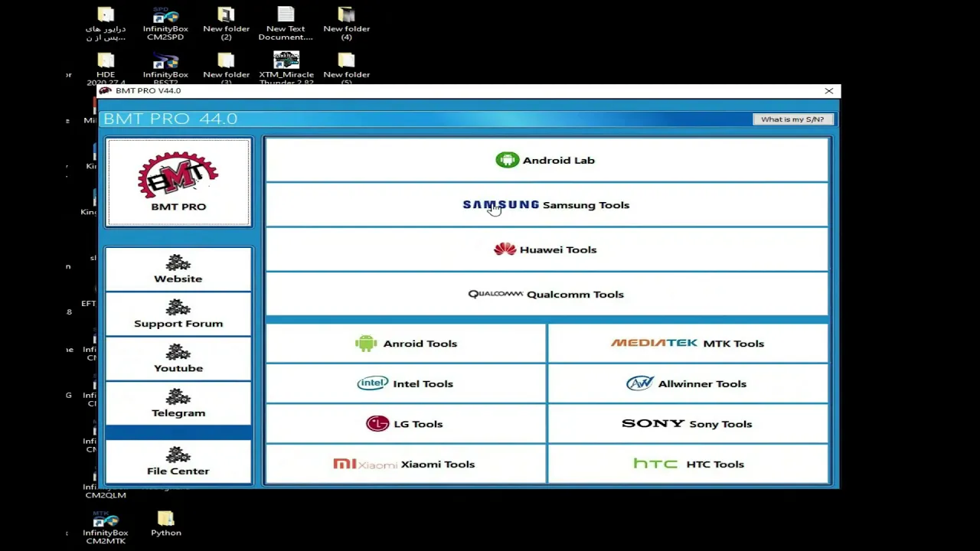The width and height of the screenshot is (980, 551).
Task: Select the HDE desktop folder
Action: click(106, 68)
